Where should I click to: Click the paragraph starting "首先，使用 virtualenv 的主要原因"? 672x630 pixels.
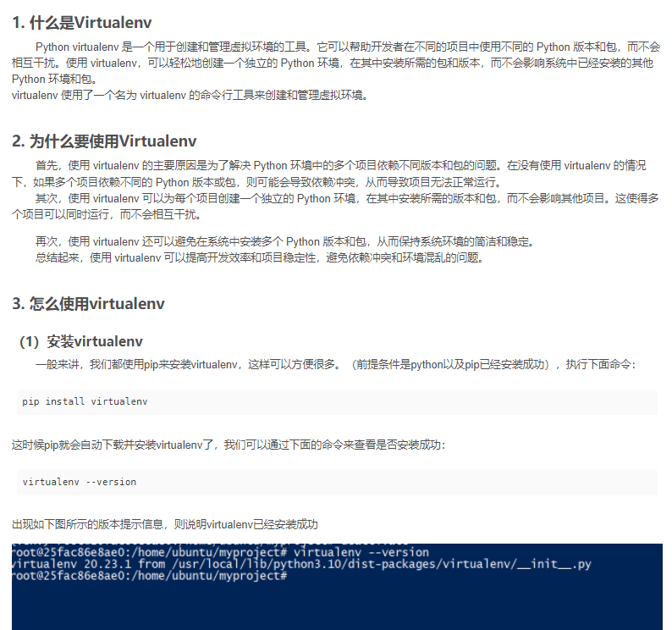[329, 174]
